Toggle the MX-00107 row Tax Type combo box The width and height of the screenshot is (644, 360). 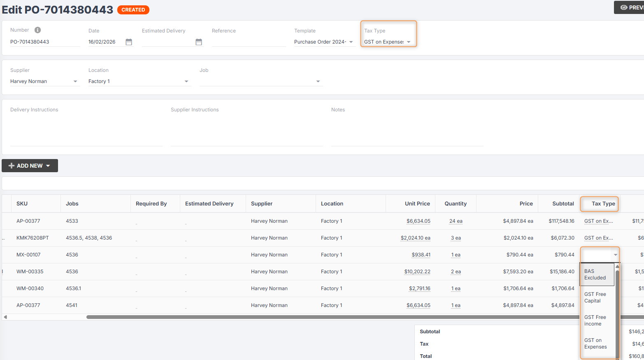(600, 255)
